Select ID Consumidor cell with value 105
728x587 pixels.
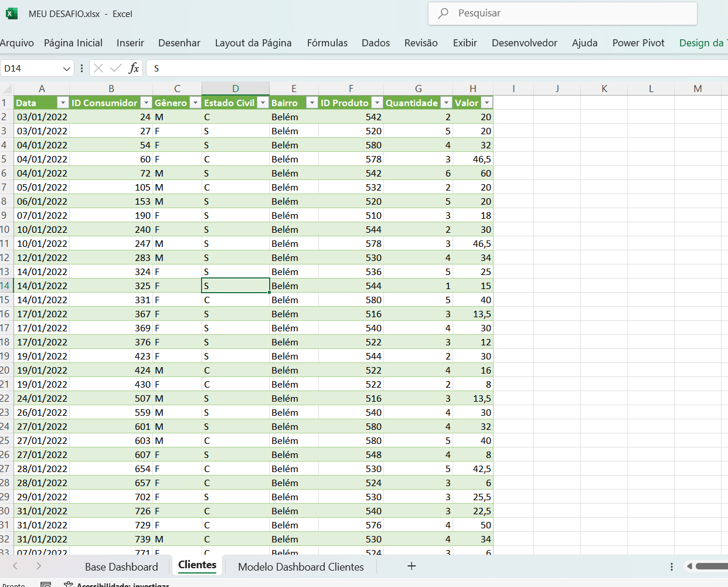[111, 187]
